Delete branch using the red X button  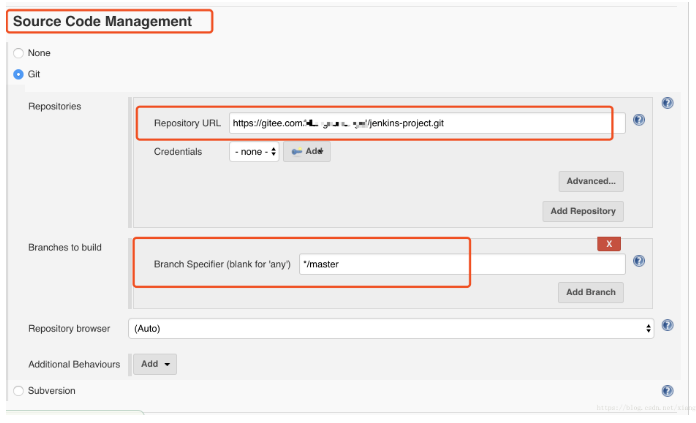click(609, 243)
